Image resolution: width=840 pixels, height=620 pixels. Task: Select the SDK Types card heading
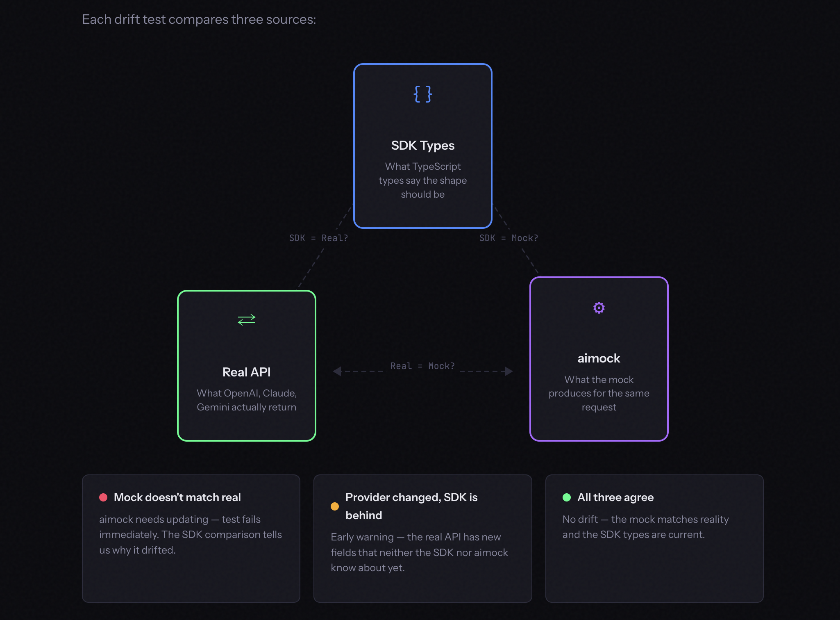422,146
